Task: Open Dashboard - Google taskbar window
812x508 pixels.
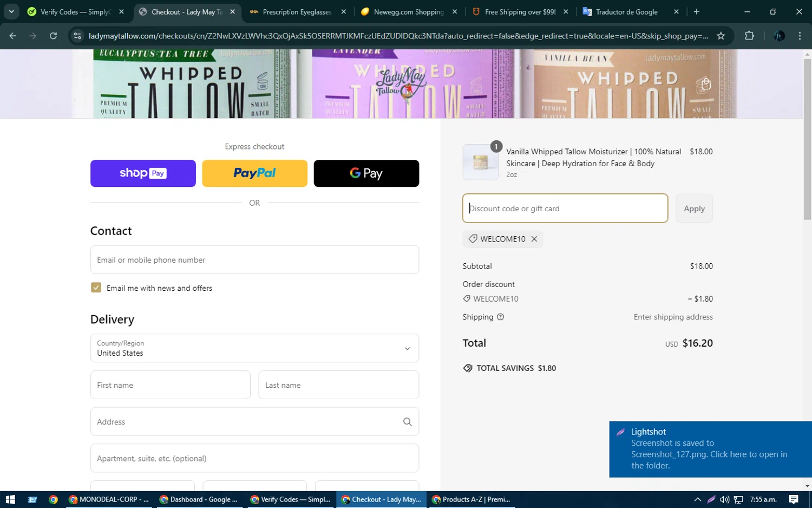Action: (x=199, y=499)
